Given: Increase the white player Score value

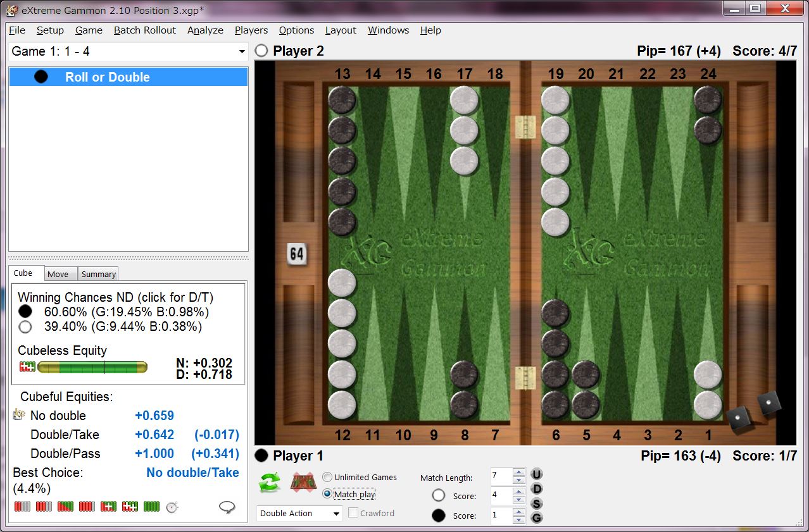Looking at the screenshot, I should (x=519, y=492).
